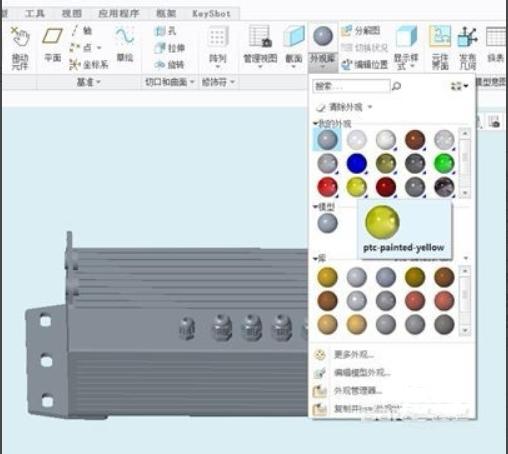Toggle Exploded View (分解图)
The height and width of the screenshot is (454, 508).
click(360, 31)
